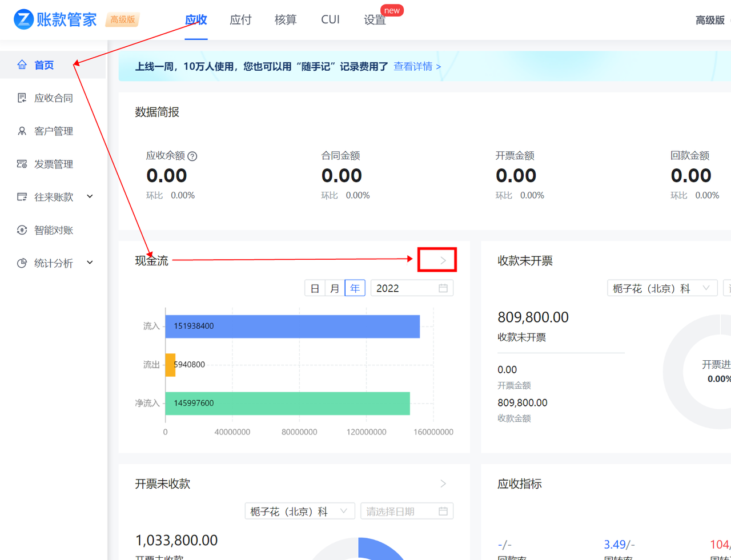Viewport: 731px width, 560px height.
Task: Open 应收合同 in the sidebar
Action: click(x=53, y=98)
